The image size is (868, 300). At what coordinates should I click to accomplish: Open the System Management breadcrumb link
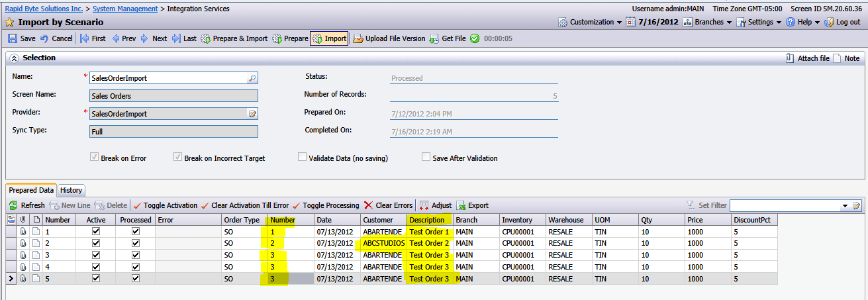click(125, 9)
